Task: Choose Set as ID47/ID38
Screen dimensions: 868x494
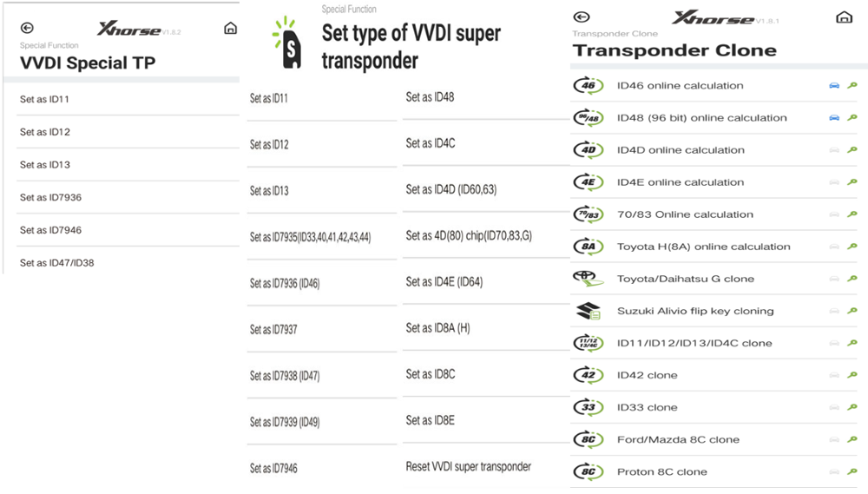Action: (x=57, y=262)
